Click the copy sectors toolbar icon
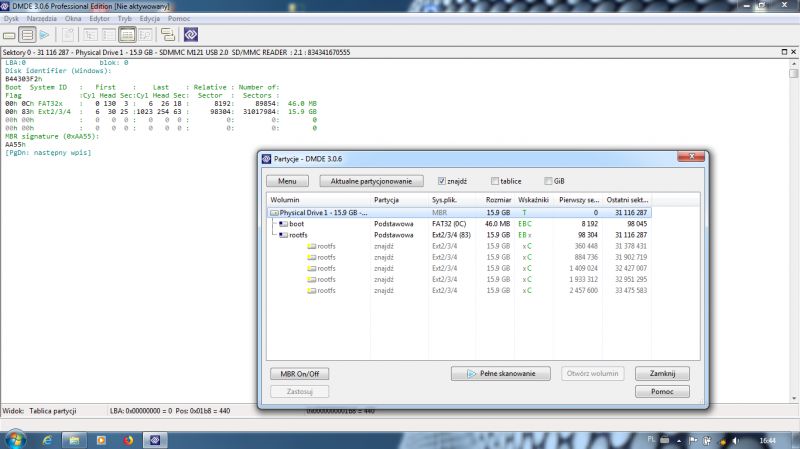 [x=168, y=35]
